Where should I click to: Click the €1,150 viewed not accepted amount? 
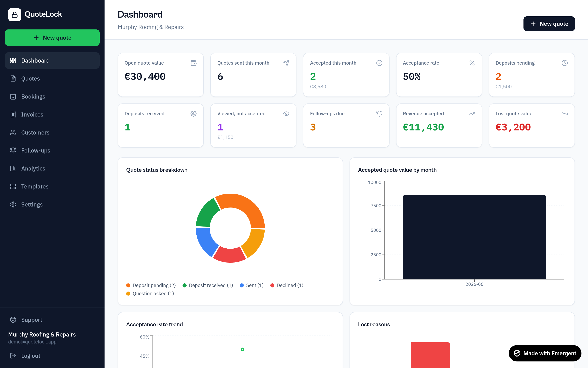225,137
